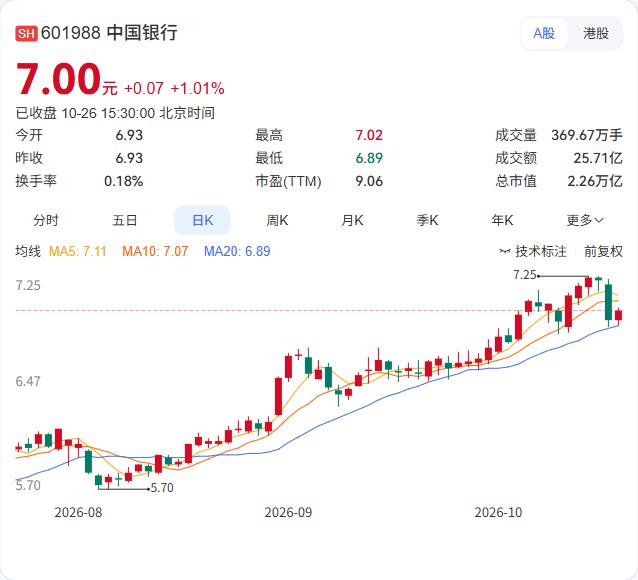Click the MA5: 7.11 indicator label

point(77,251)
